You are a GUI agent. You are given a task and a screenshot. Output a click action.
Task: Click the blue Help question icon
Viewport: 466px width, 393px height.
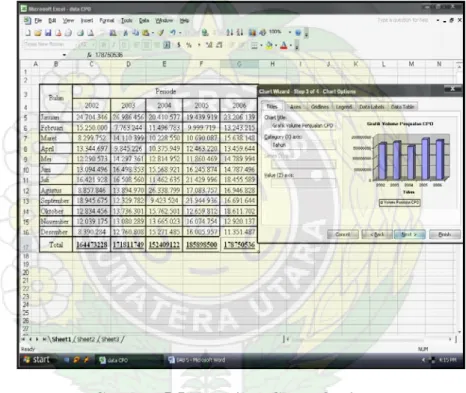pyautogui.click(x=298, y=33)
